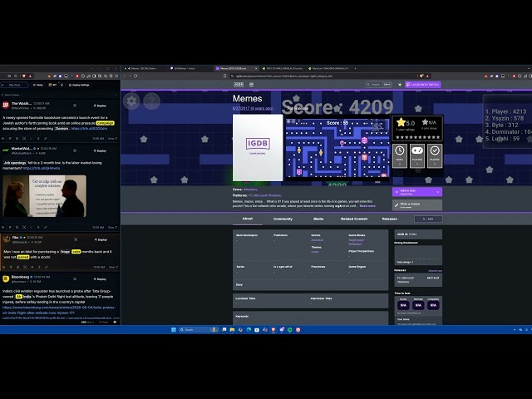Open Deploy Settings in the left window

pyautogui.click(x=79, y=85)
